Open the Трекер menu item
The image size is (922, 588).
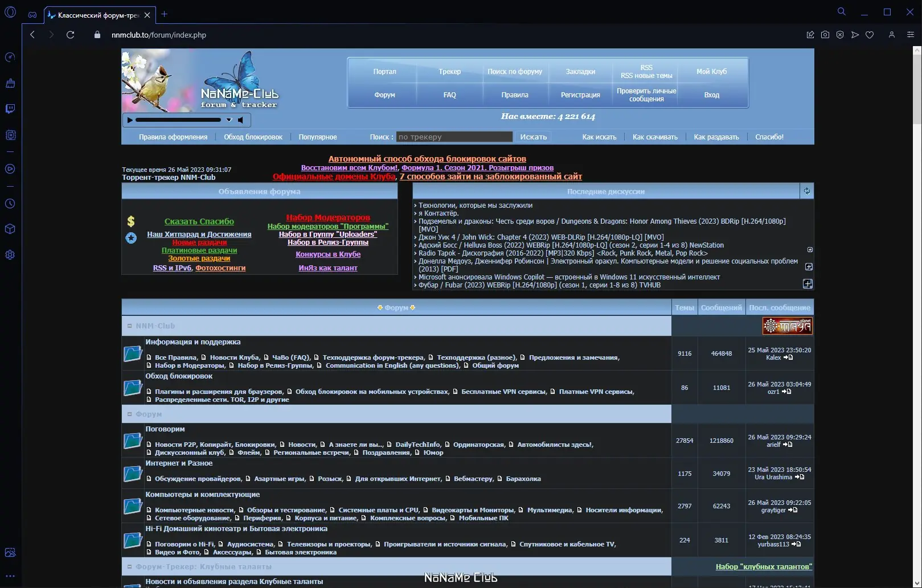450,72
